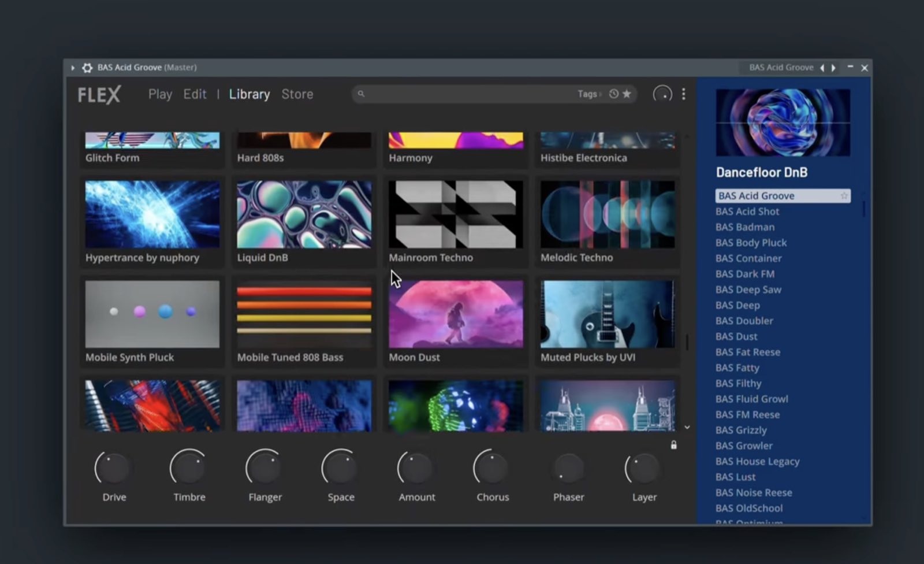Show recent presets history icon

614,94
